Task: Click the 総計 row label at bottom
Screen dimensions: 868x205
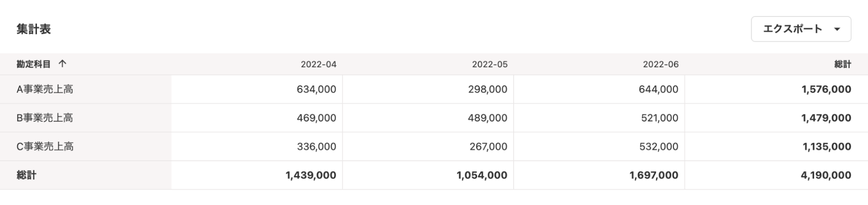Action: [26, 175]
